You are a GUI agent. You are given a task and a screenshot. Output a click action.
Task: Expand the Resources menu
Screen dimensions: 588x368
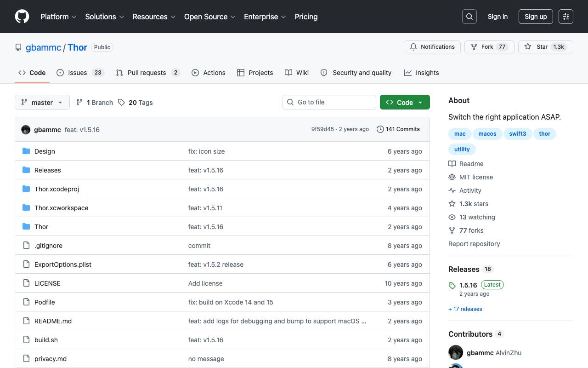(154, 17)
